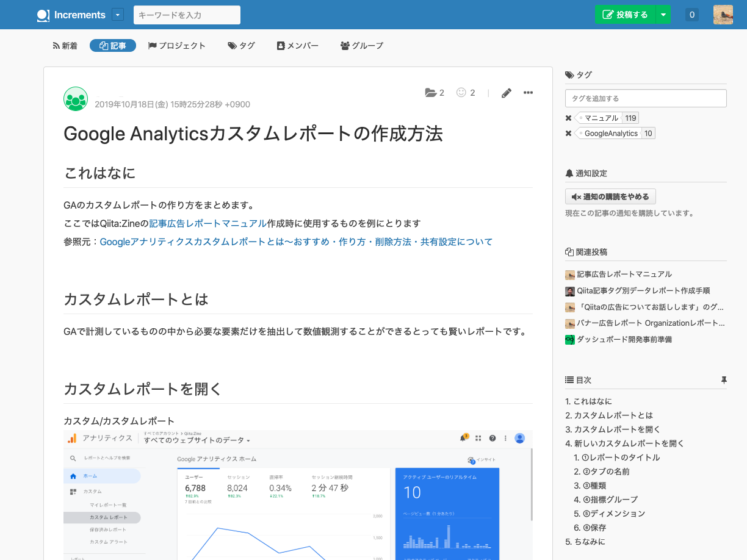Remove the マニュアル tag with the X icon

pyautogui.click(x=569, y=118)
